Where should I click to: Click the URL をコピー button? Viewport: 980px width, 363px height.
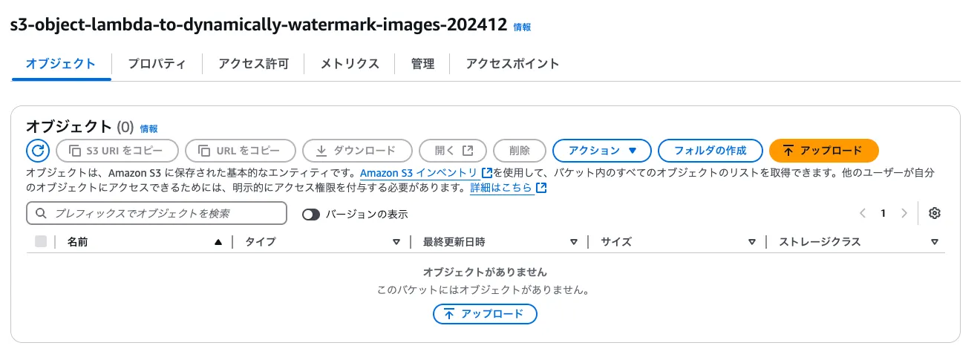[241, 151]
